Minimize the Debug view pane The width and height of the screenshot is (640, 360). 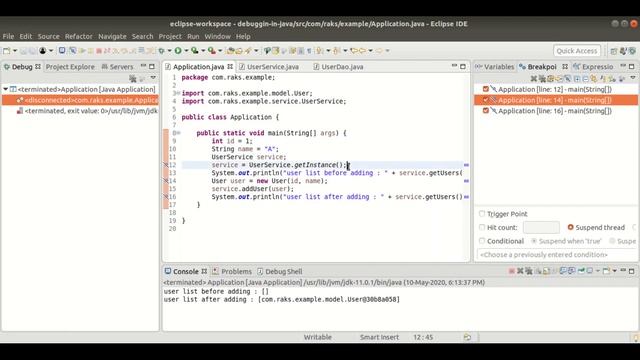pyautogui.click(x=143, y=66)
